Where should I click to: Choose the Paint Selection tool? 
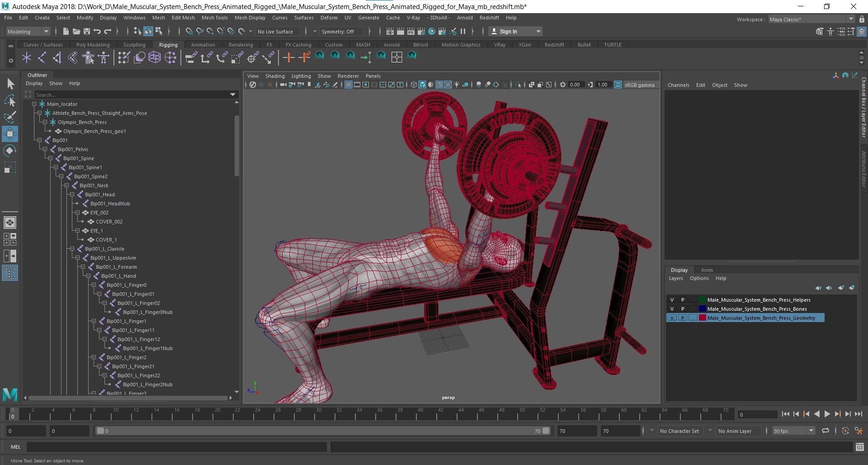pos(10,117)
